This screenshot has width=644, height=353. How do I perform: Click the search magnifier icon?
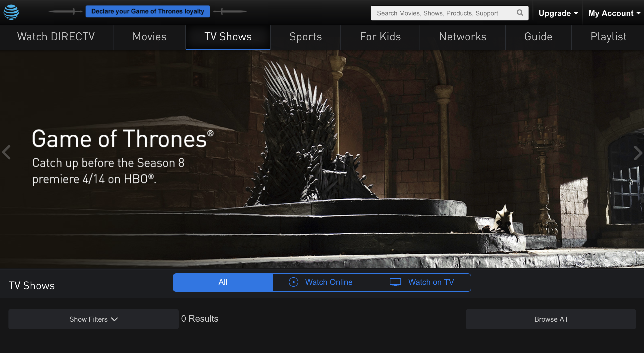tap(520, 13)
